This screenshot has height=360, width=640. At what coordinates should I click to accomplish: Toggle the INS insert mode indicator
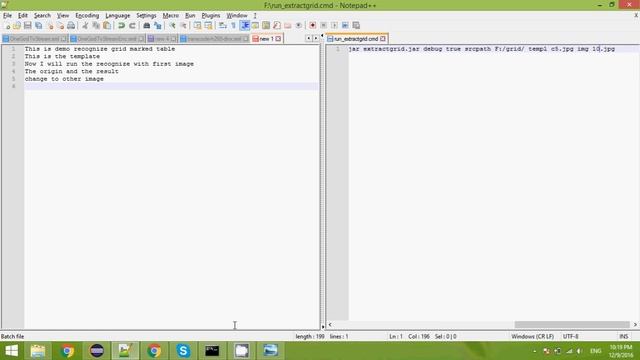[x=624, y=336]
